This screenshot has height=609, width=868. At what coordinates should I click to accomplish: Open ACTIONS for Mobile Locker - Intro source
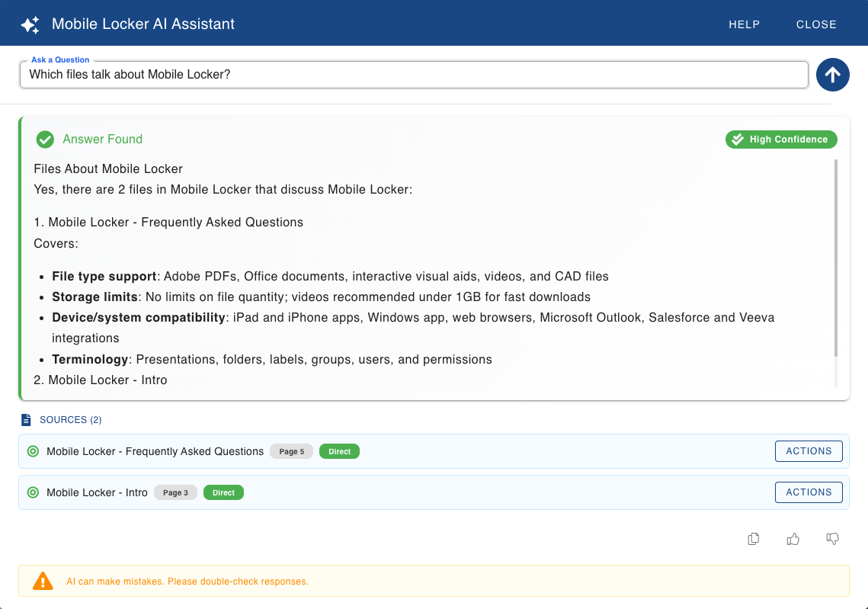click(809, 492)
